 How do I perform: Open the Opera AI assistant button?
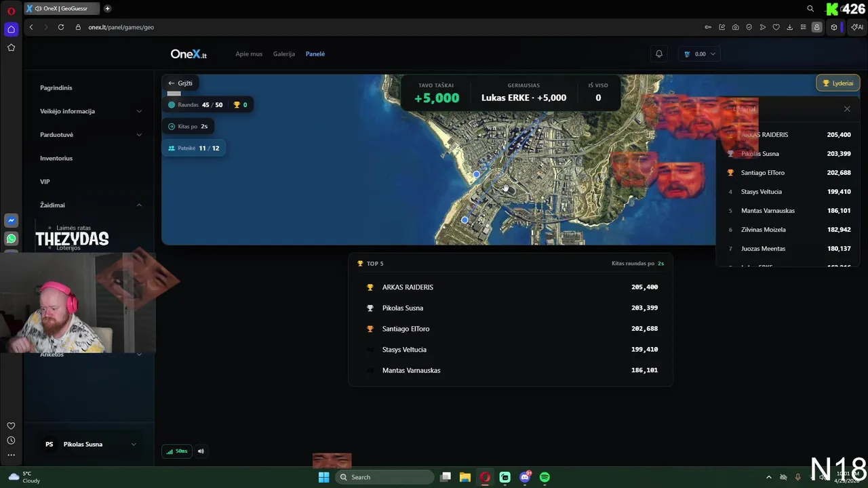pos(857,27)
